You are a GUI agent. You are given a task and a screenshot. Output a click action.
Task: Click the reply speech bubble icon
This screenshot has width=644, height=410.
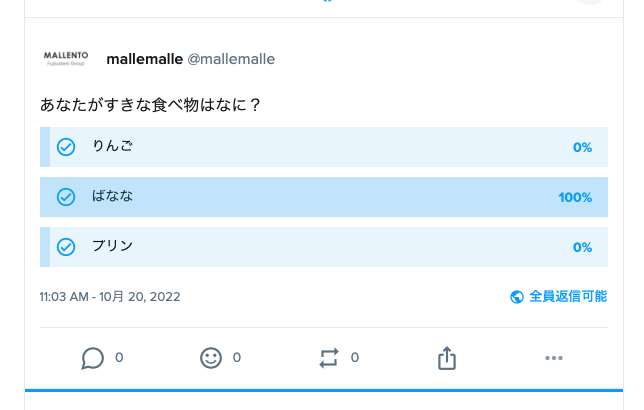[93, 358]
